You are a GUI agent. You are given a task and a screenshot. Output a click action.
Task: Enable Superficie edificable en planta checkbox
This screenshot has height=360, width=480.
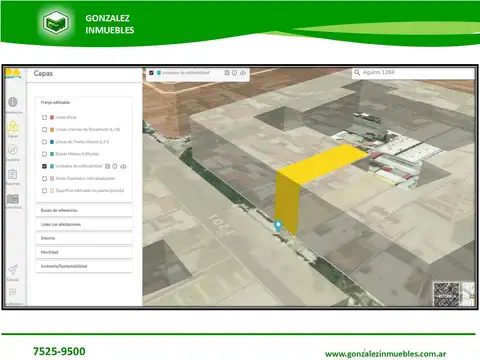pyautogui.click(x=44, y=191)
